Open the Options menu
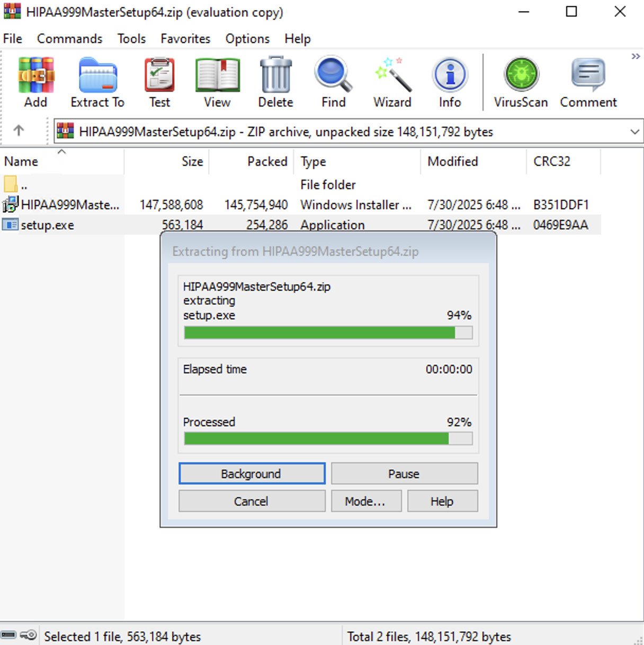The image size is (644, 645). click(x=247, y=39)
